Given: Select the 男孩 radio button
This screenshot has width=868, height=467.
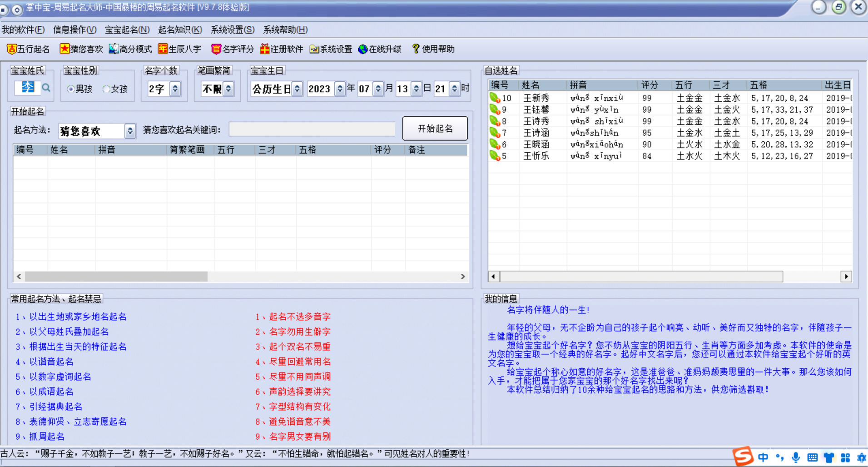Looking at the screenshot, I should pos(70,89).
